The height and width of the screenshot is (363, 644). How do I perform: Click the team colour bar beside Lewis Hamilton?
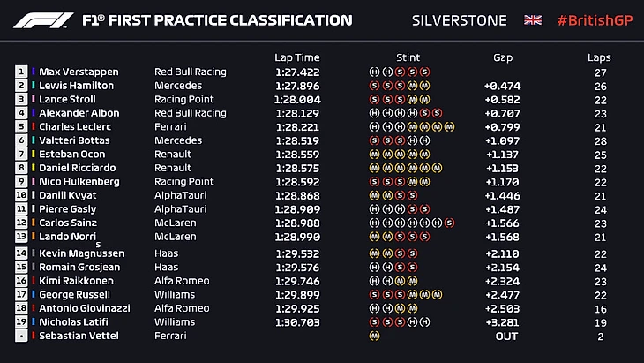34,86
